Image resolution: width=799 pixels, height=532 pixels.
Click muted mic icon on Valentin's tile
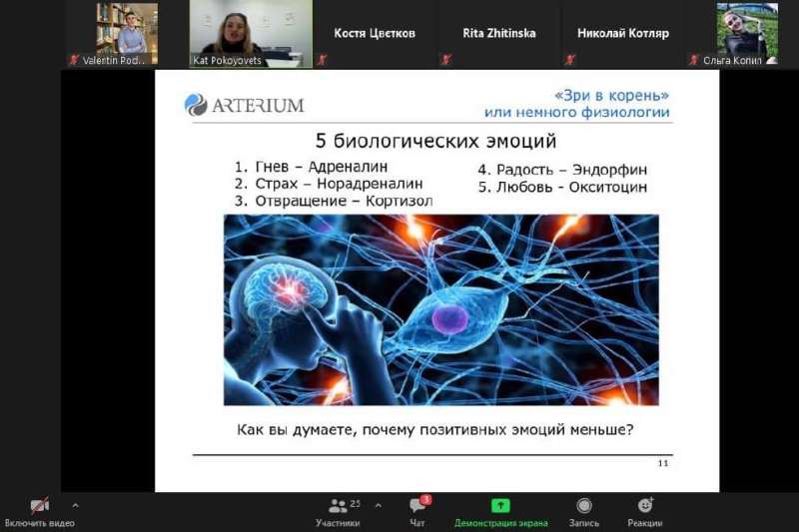pyautogui.click(x=74, y=60)
